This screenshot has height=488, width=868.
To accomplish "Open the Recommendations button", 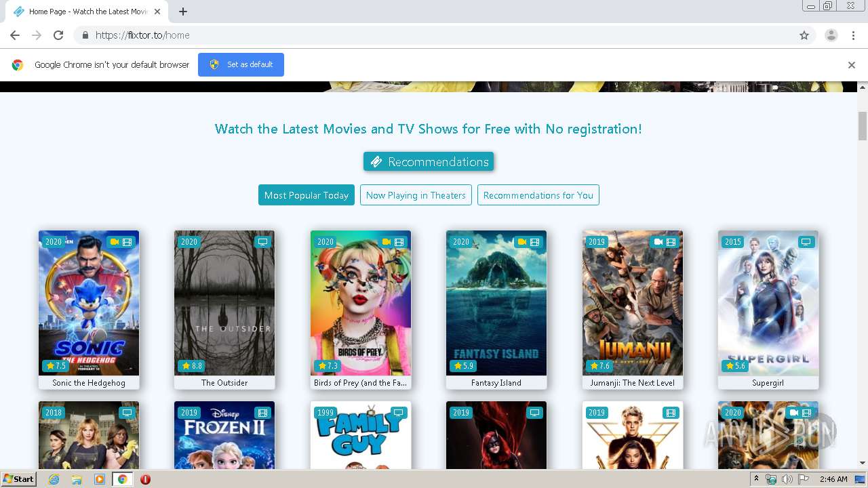I will coord(429,161).
